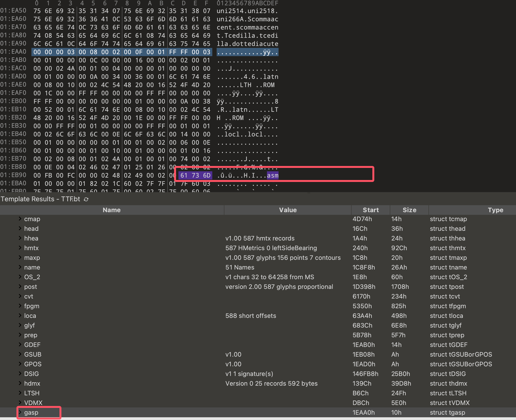Click the Type column header
This screenshot has height=420, width=516.
tap(495, 210)
